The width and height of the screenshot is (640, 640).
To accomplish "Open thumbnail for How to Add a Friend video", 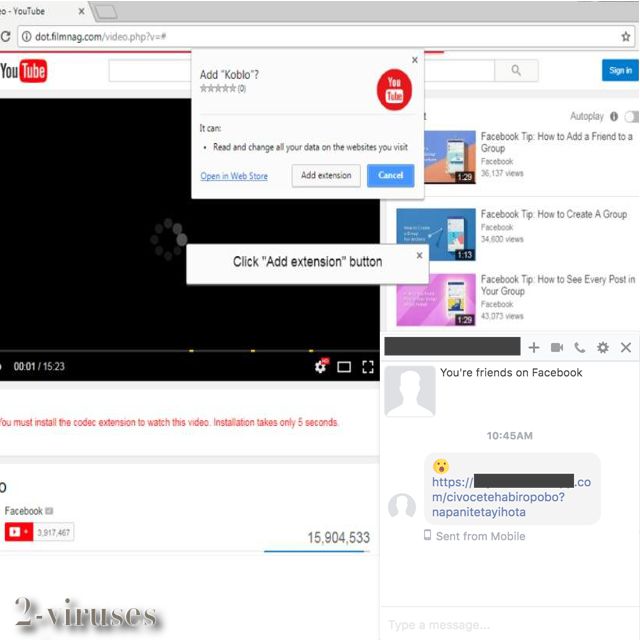I will 450,157.
